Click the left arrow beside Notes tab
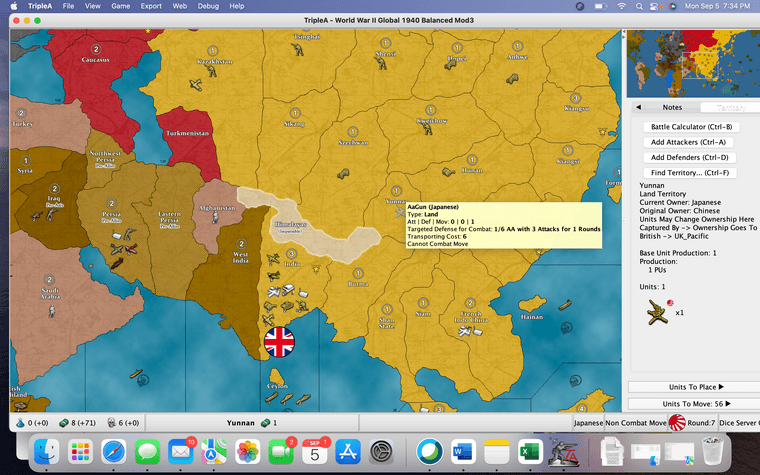This screenshot has width=760, height=475. coord(638,107)
